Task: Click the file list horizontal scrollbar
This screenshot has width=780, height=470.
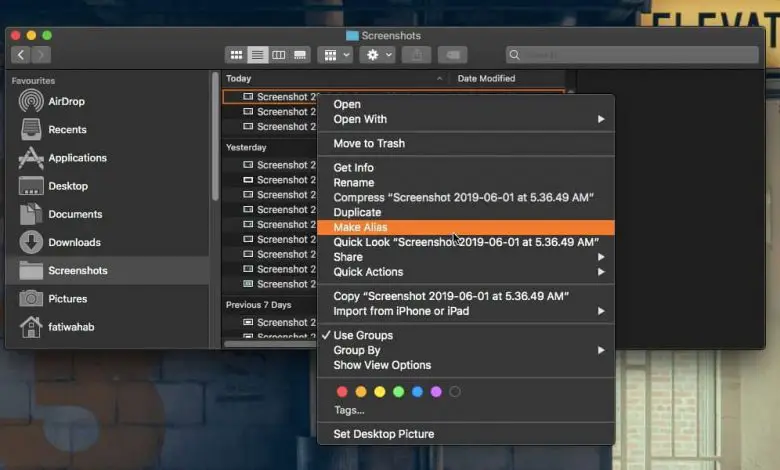Action: pos(271,344)
